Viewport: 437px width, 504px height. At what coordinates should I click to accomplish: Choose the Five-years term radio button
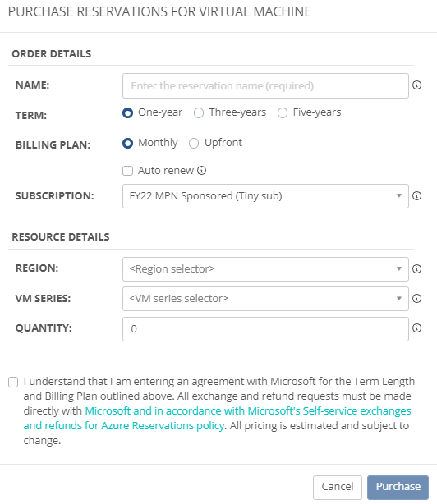click(283, 112)
